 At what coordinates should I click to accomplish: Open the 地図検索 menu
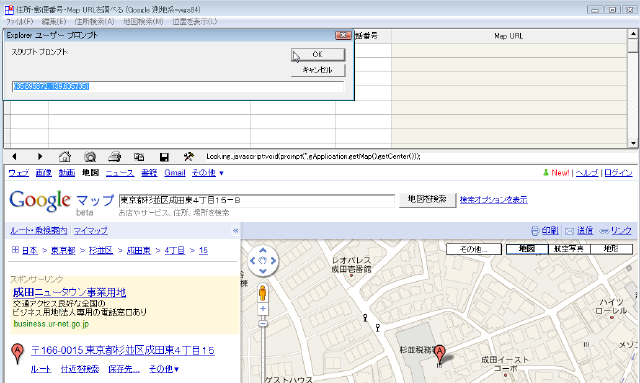[143, 22]
